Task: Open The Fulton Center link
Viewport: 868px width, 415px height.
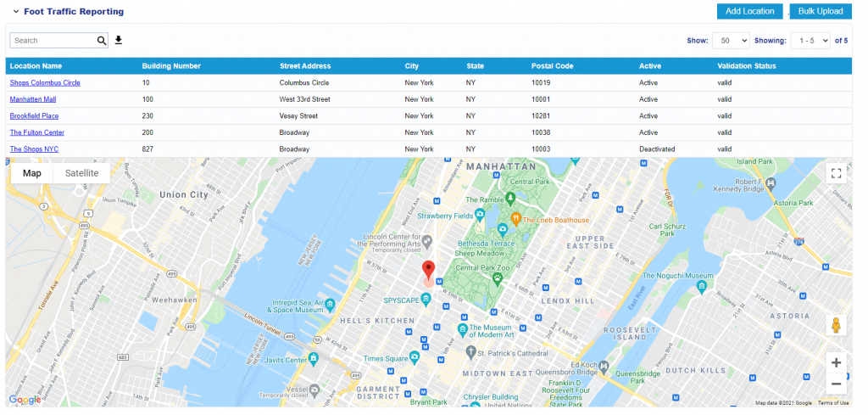Action: click(37, 132)
